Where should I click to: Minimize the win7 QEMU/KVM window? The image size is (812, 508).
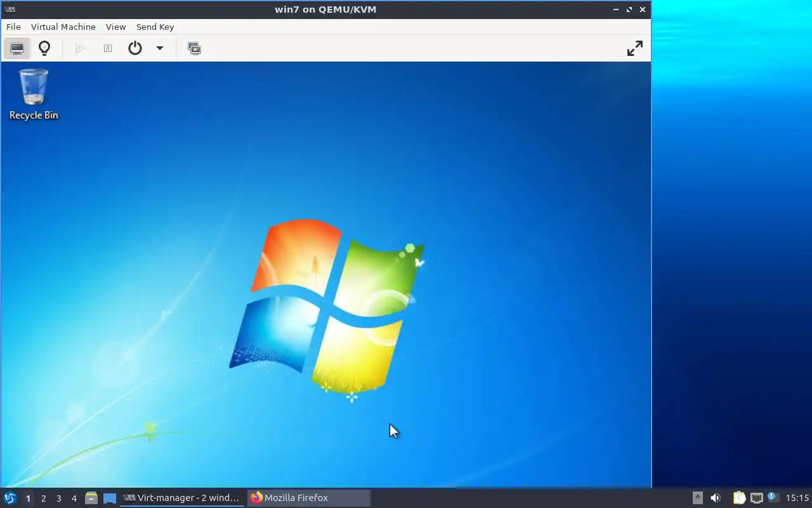617,10
